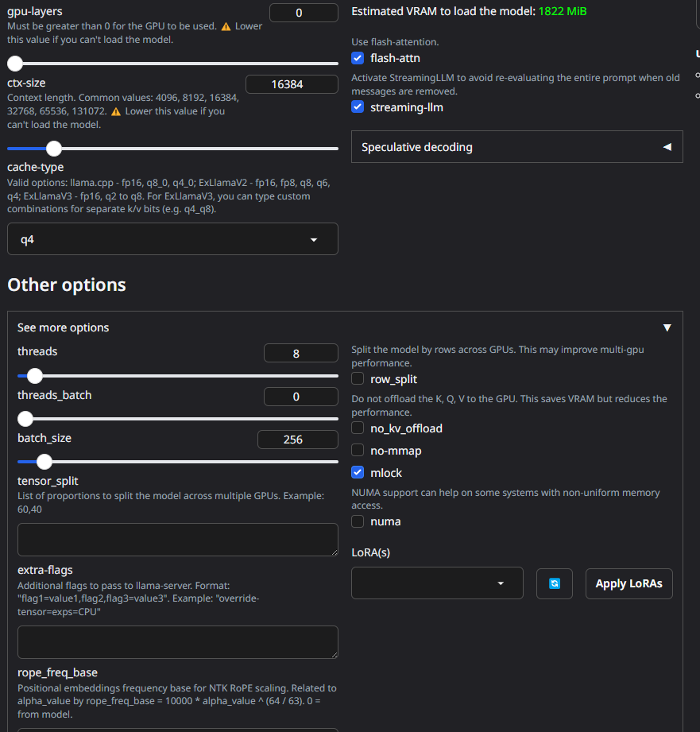700x732 pixels.
Task: Open the LoRA(s) selection dropdown
Action: (437, 583)
